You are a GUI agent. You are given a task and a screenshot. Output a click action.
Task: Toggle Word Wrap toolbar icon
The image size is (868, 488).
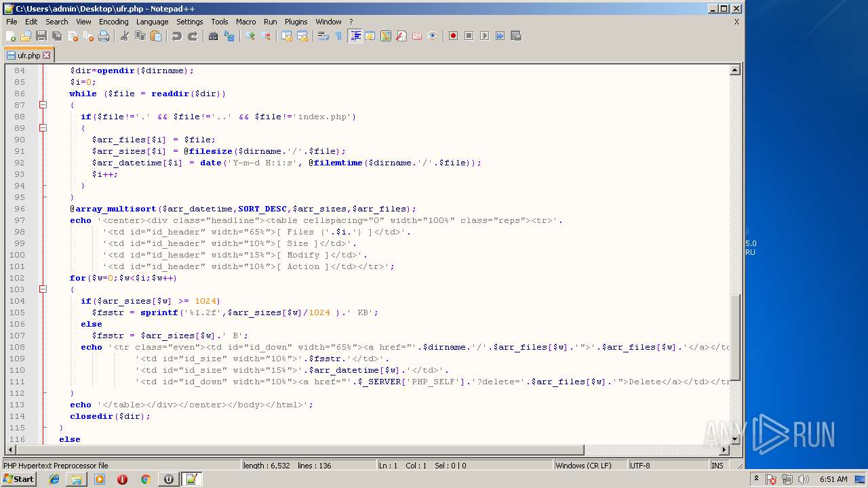click(x=323, y=36)
